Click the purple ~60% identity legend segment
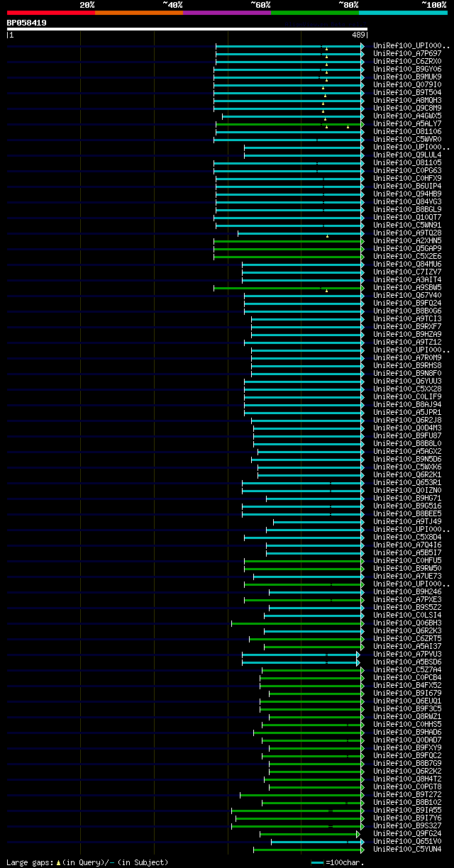454x868 pixels. tap(227, 13)
